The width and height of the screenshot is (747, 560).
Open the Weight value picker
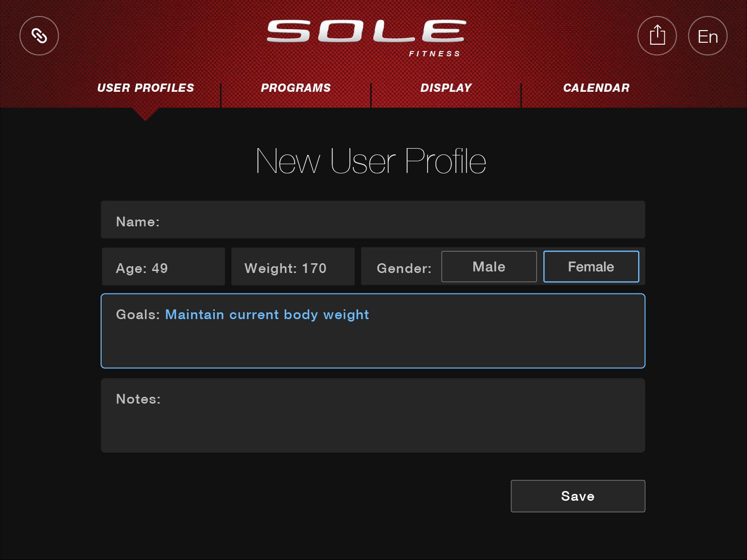click(293, 267)
